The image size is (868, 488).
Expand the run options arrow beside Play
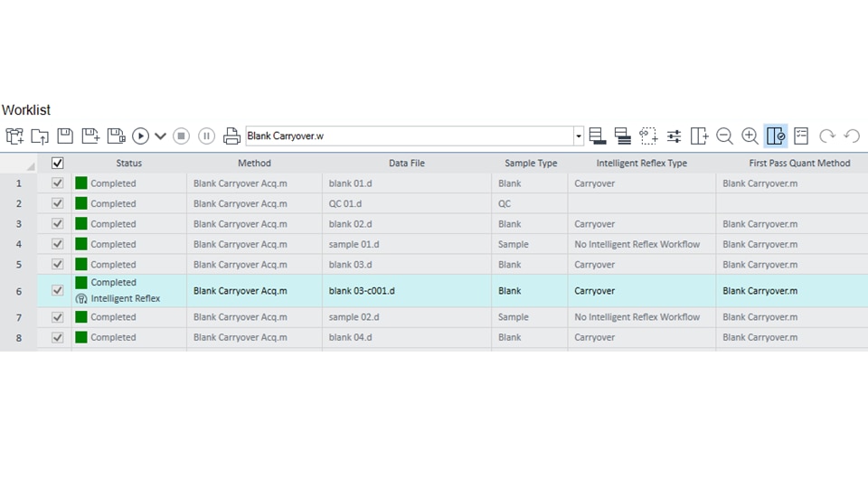pos(161,136)
